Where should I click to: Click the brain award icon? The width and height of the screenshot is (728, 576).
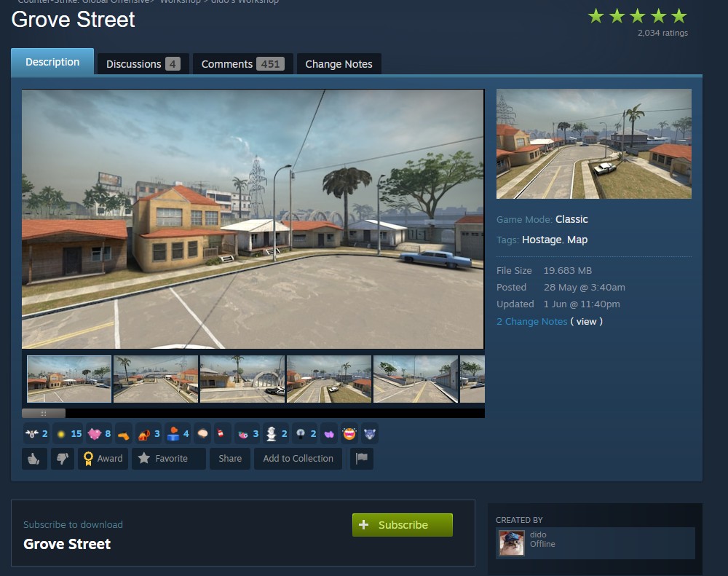(x=203, y=434)
